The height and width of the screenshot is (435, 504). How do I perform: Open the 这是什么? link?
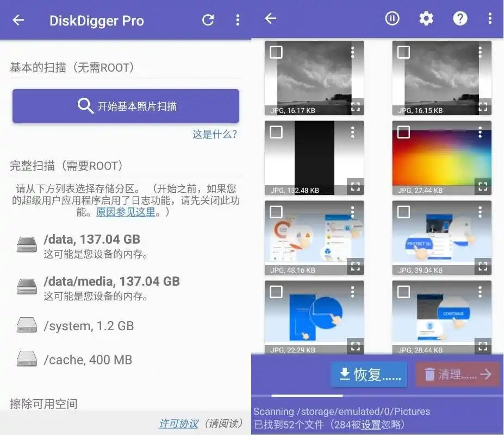(x=214, y=134)
